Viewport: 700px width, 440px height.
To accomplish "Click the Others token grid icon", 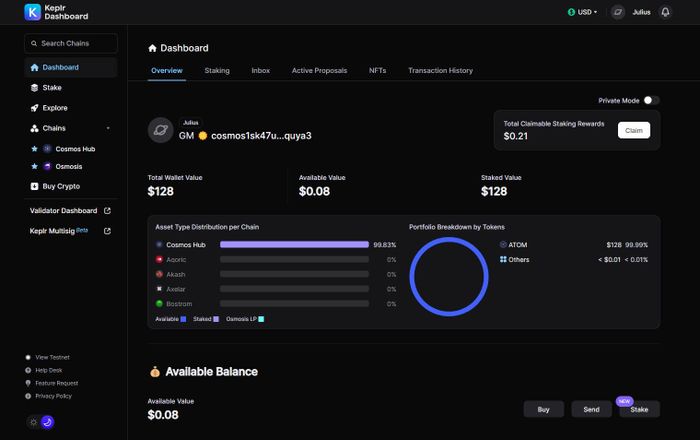I will 503,259.
